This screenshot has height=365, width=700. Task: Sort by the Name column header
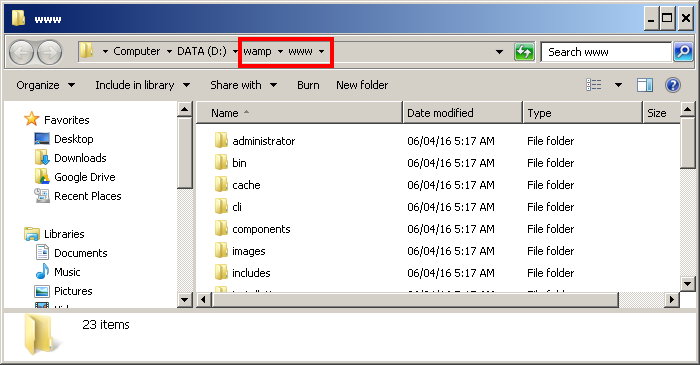(x=299, y=113)
